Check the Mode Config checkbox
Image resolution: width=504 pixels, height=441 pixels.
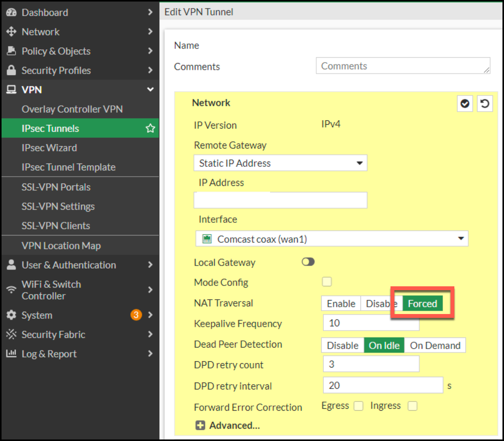tap(327, 282)
